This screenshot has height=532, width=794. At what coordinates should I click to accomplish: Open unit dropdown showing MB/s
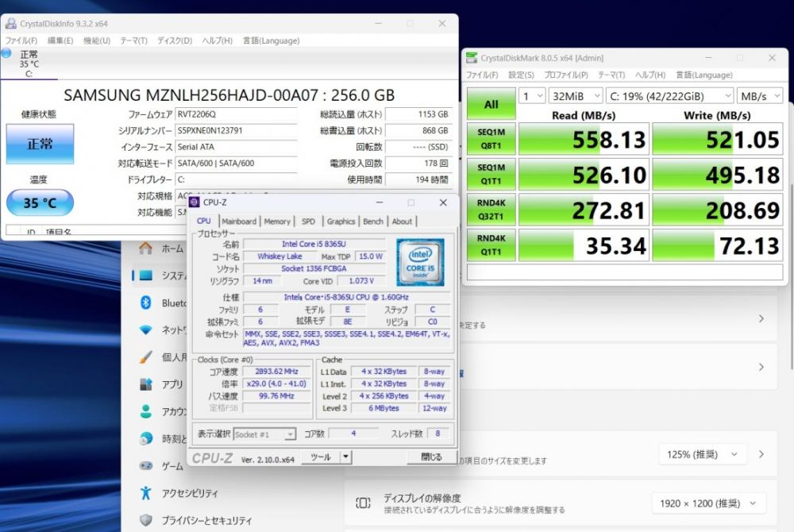point(760,95)
